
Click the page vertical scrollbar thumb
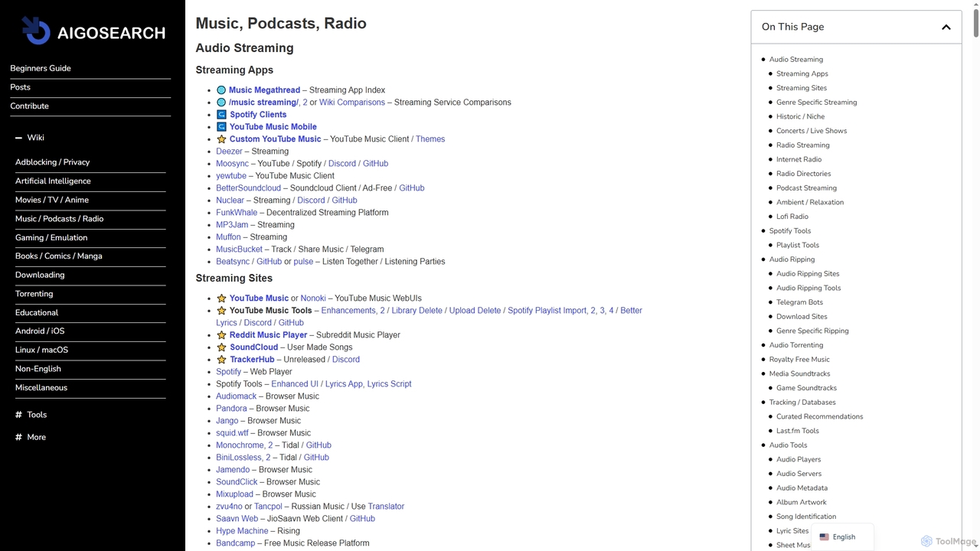[x=975, y=21]
